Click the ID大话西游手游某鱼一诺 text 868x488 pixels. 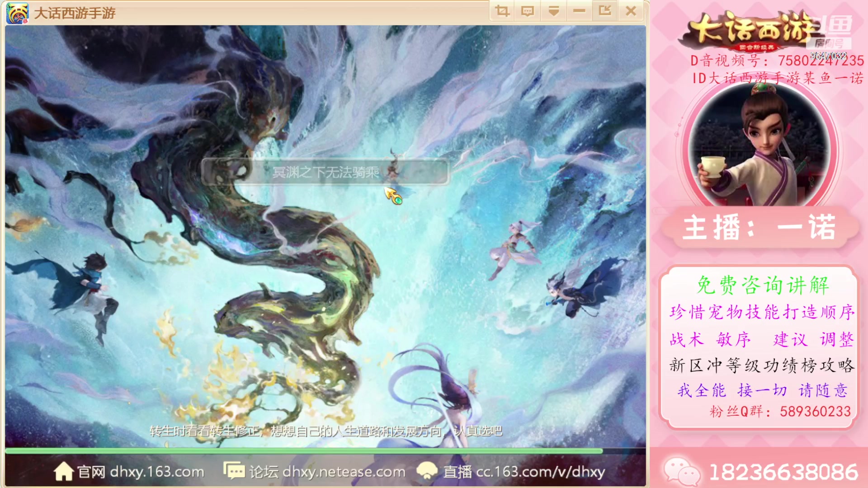(778, 78)
